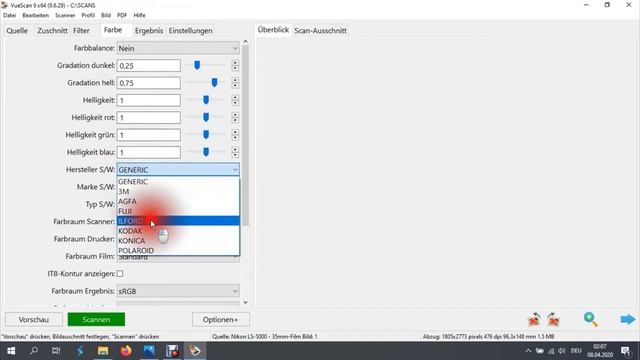This screenshot has width=640, height=360.
Task: Open the Photos app taskbar icon
Action: click(x=149, y=351)
